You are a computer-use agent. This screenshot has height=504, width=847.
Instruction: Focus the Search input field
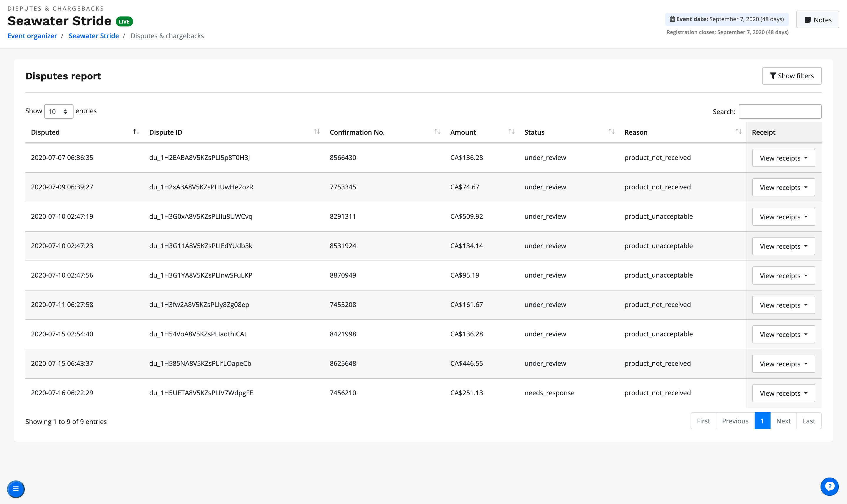[780, 111]
